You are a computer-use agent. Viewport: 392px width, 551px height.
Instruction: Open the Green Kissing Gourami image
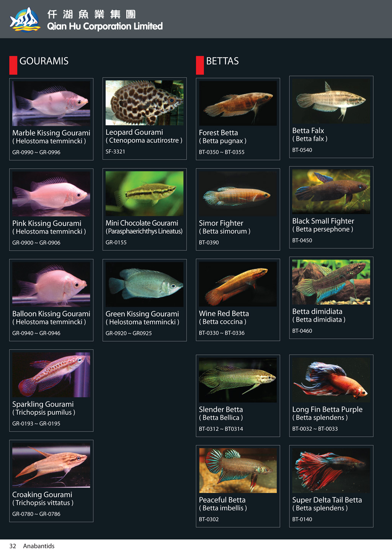pyautogui.click(x=145, y=284)
